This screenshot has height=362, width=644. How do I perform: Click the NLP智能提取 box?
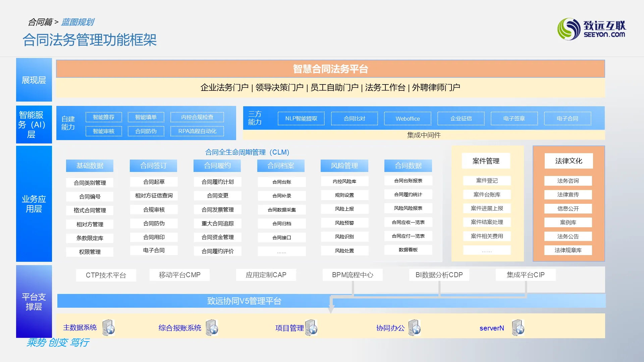click(301, 118)
